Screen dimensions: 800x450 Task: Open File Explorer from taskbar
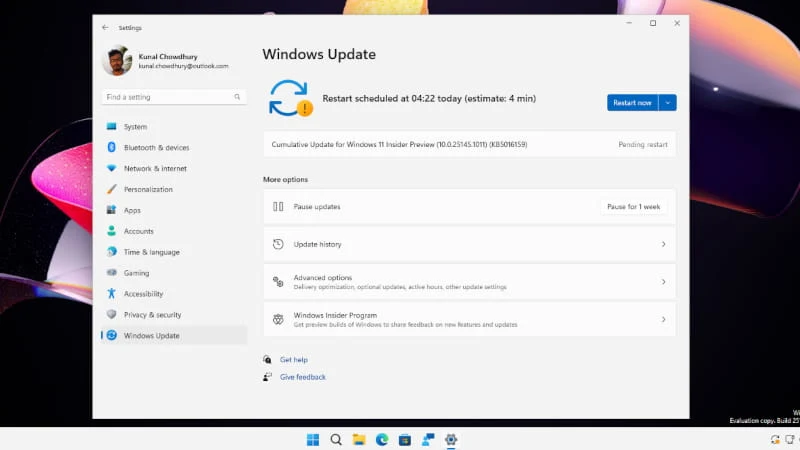(x=359, y=439)
